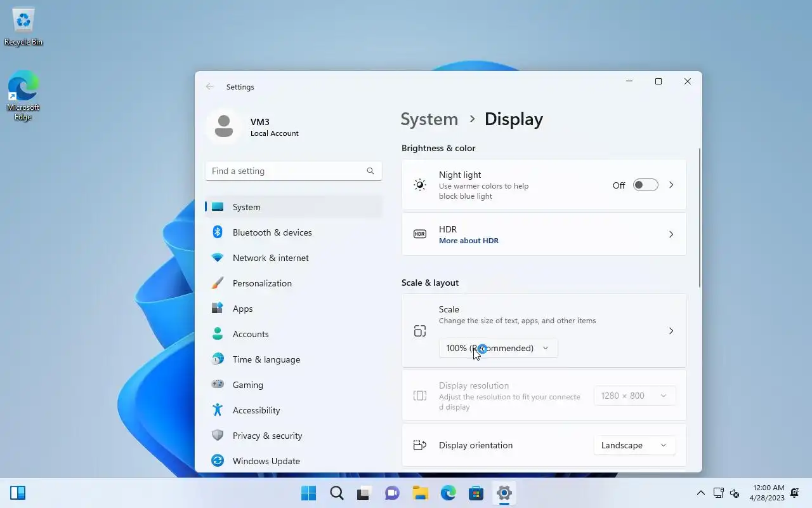The width and height of the screenshot is (812, 508).
Task: Click the Windows Start button on taskbar
Action: pyautogui.click(x=309, y=493)
